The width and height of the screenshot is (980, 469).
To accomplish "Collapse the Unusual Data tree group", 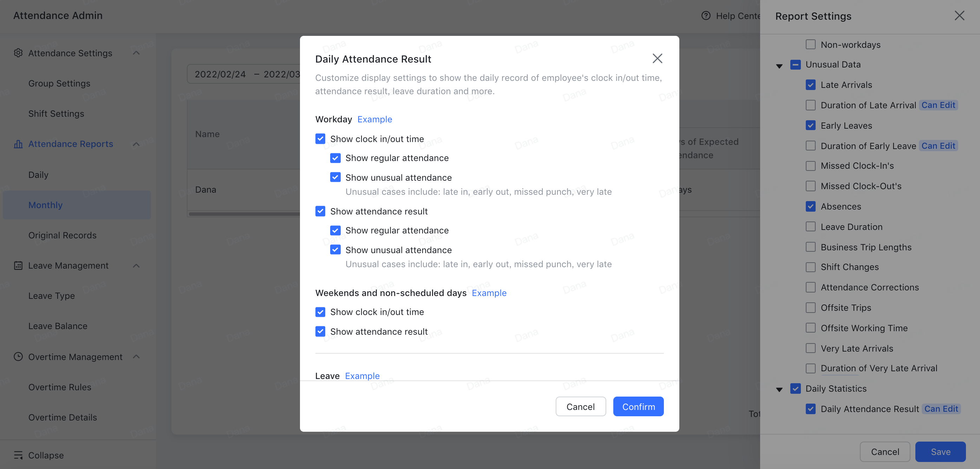I will [779, 66].
